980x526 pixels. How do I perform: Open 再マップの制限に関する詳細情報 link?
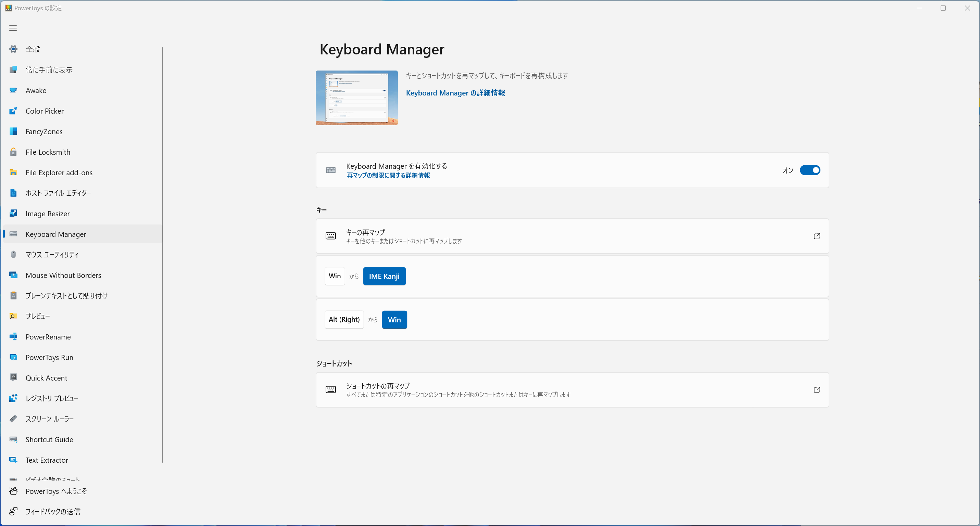coord(388,175)
